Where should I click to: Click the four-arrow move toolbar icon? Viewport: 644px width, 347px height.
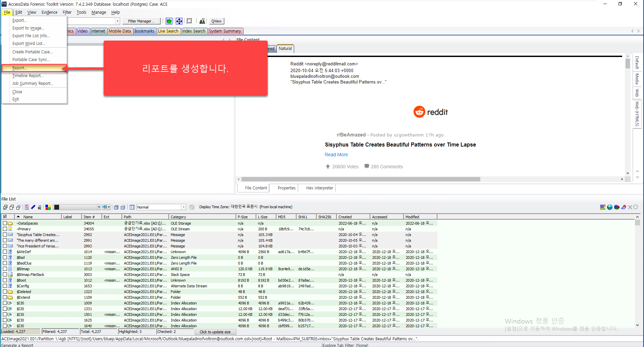point(179,21)
